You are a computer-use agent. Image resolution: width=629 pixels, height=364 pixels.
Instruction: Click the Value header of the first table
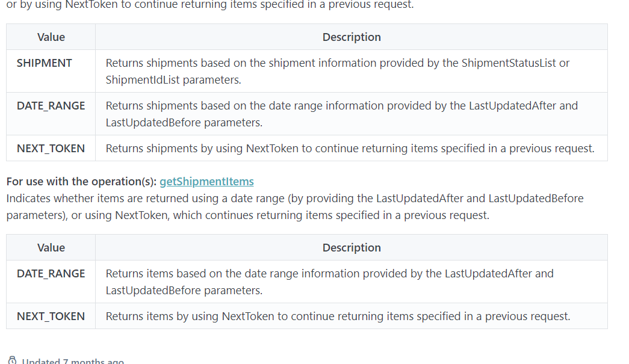point(51,37)
